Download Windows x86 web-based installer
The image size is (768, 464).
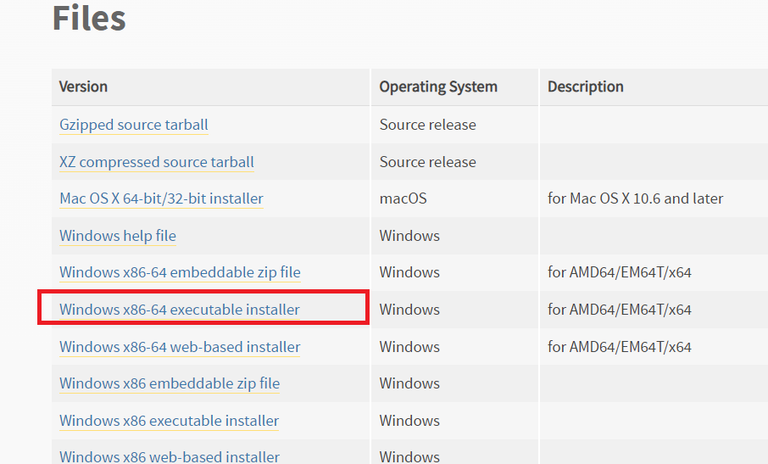[169, 457]
